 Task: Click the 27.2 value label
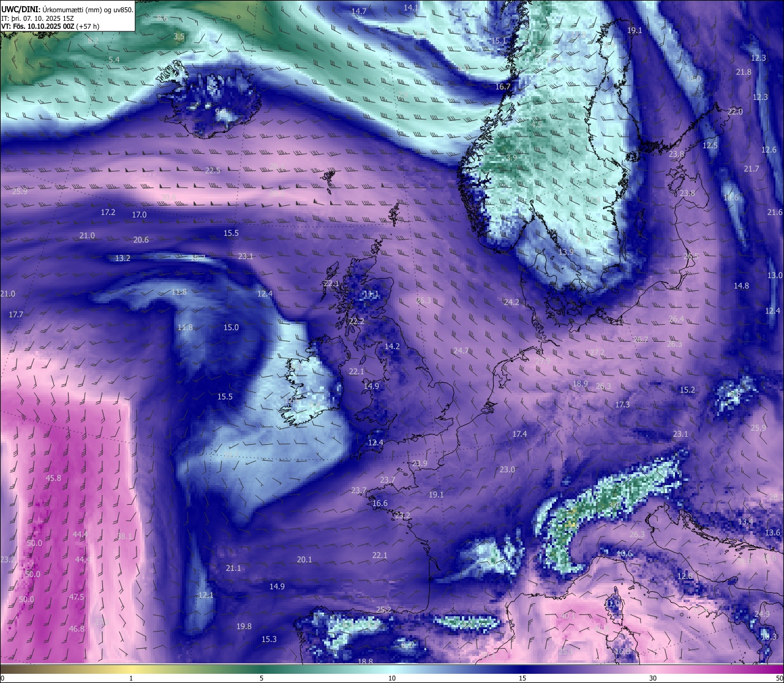(597, 352)
